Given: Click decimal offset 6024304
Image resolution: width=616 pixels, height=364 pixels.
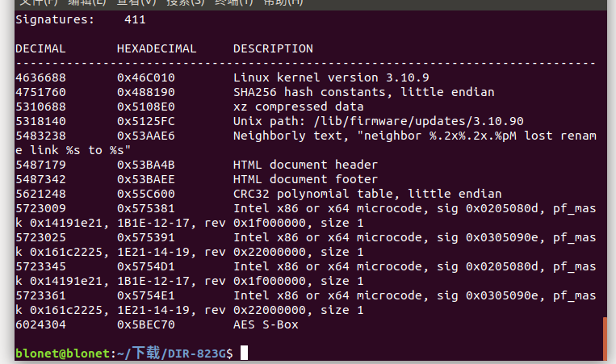Looking at the screenshot, I should pos(40,324).
